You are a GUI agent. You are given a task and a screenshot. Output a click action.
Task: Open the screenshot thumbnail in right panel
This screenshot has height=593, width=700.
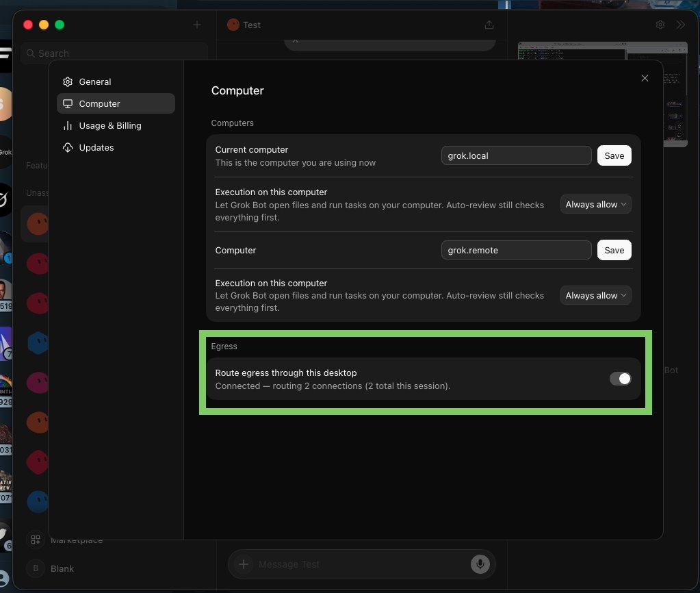coord(602,94)
